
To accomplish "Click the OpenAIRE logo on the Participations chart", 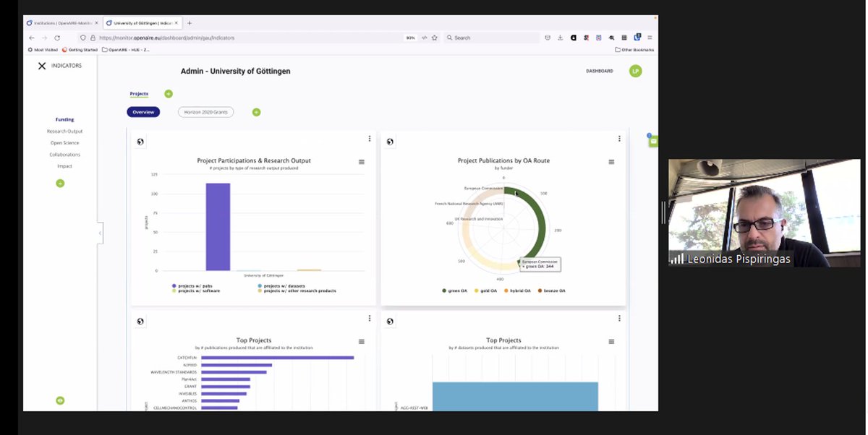I will 140,141.
